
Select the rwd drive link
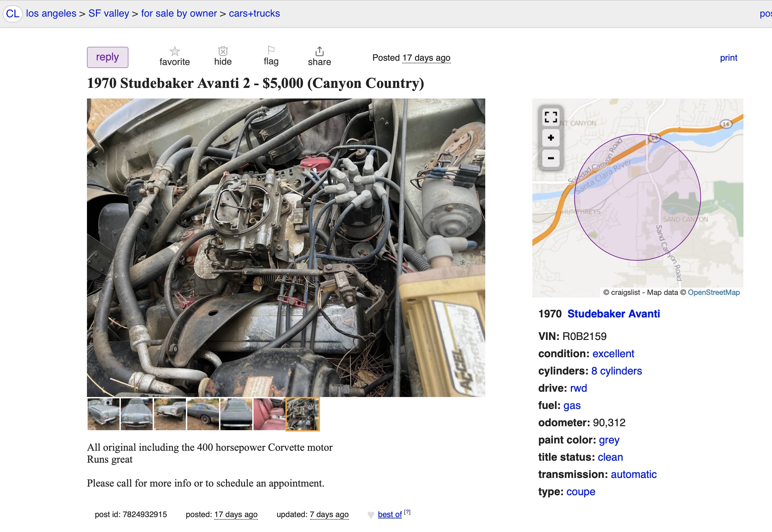click(578, 388)
